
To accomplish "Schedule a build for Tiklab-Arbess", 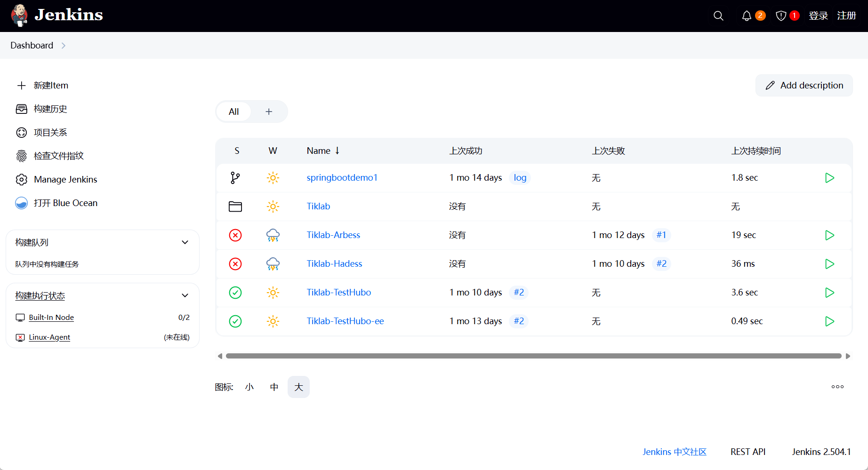I will pos(830,235).
